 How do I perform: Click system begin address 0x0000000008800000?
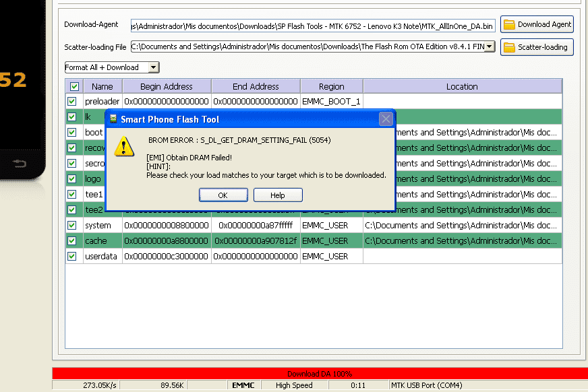click(x=167, y=226)
